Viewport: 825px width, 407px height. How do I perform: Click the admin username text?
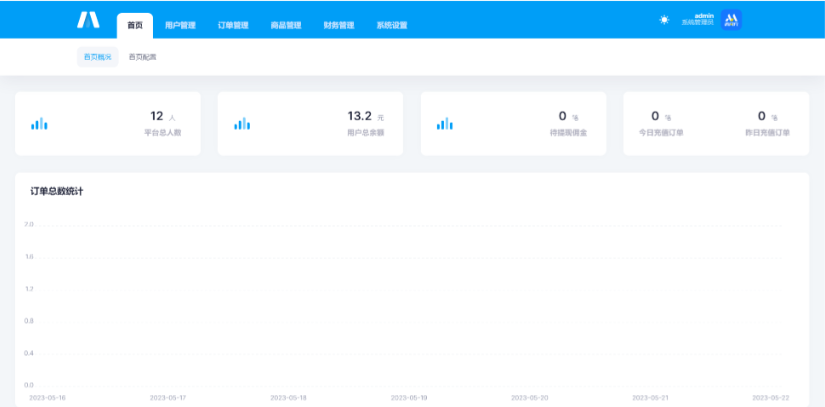[x=704, y=16]
